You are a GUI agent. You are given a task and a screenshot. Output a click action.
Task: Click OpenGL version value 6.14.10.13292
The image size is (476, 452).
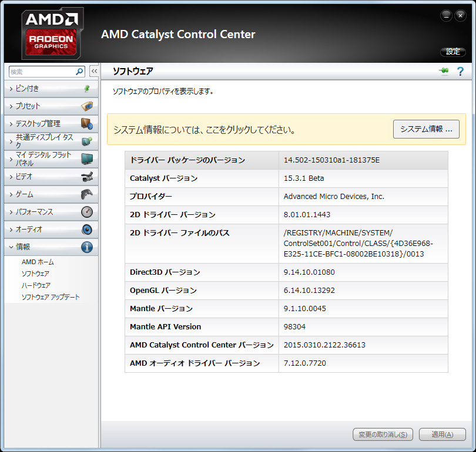(309, 291)
